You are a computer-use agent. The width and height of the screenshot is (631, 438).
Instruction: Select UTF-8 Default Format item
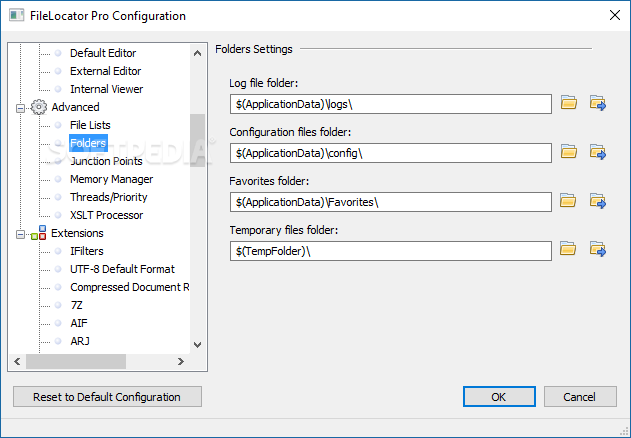122,269
